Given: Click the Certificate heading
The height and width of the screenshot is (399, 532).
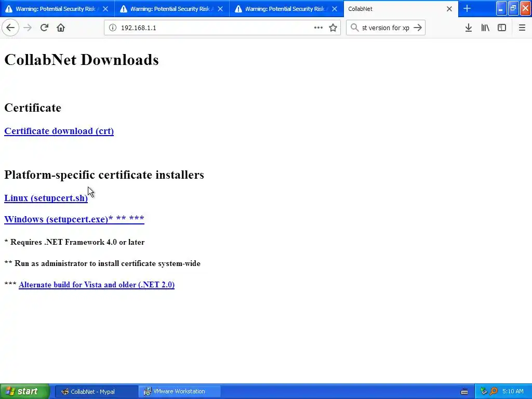Looking at the screenshot, I should point(33,108).
